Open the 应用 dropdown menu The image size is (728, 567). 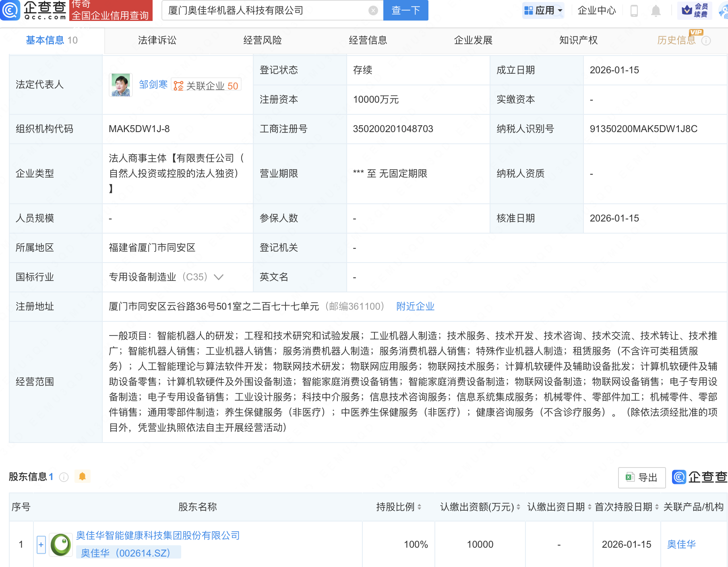point(543,10)
